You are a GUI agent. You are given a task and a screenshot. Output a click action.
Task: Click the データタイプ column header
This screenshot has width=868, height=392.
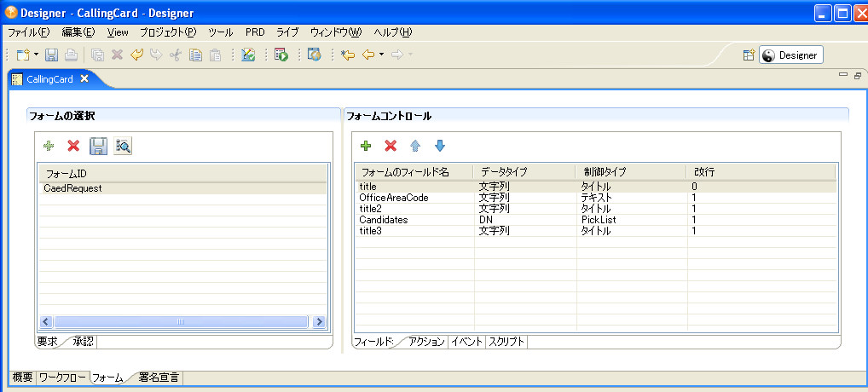[524, 172]
